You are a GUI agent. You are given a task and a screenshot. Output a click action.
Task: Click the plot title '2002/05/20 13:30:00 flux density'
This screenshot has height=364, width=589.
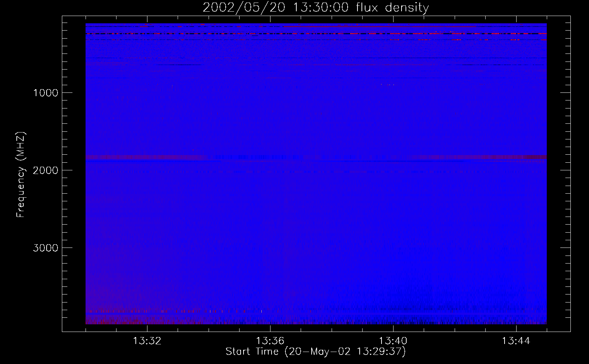[x=316, y=7]
